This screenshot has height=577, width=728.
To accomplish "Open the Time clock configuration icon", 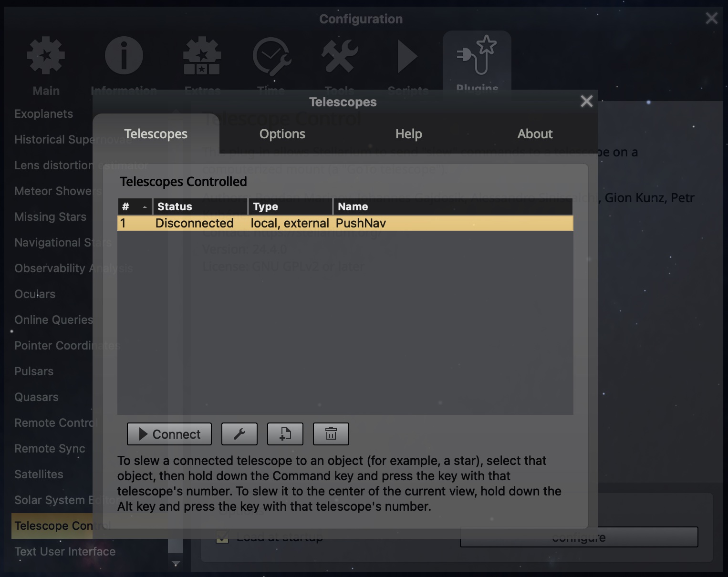I will tap(271, 57).
